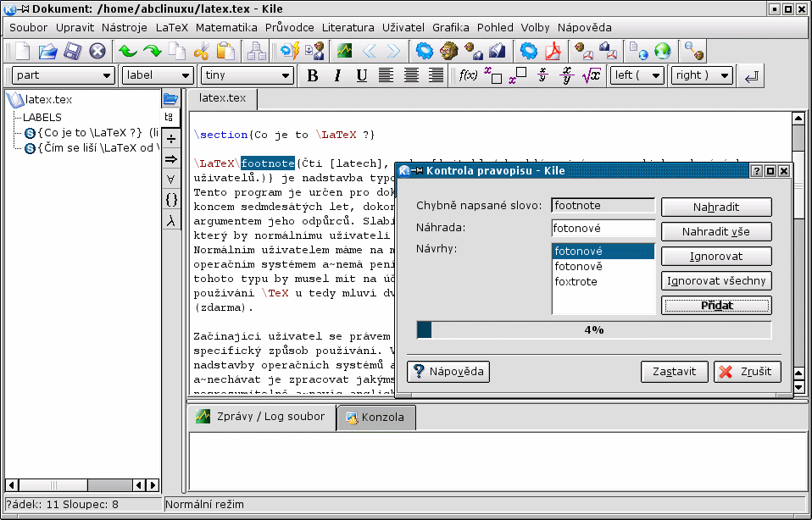The image size is (812, 520).
Task: Open the Nápověda menu in menu bar
Action: coord(584,27)
